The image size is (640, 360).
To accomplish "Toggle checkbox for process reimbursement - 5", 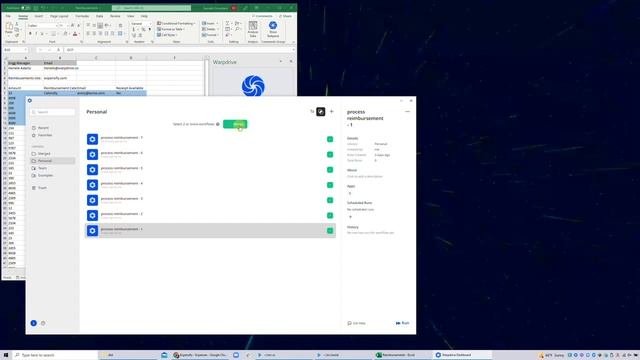I will tap(330, 170).
